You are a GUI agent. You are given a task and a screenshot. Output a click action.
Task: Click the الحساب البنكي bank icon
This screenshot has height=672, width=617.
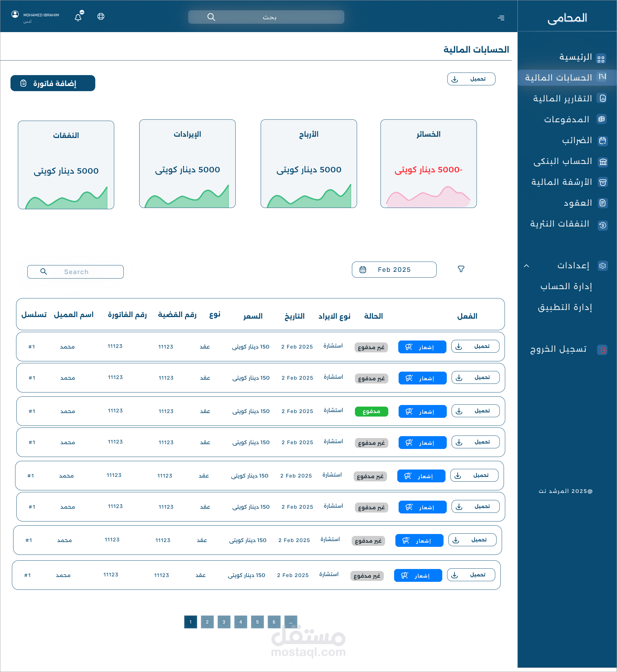603,162
